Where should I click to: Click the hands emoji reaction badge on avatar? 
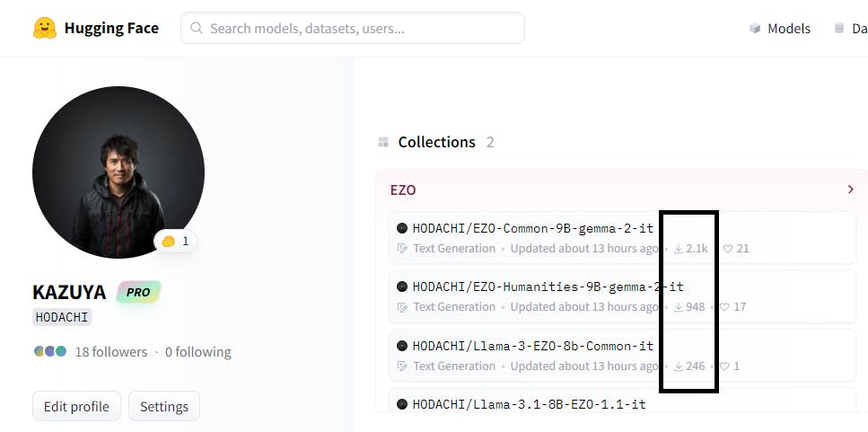175,241
